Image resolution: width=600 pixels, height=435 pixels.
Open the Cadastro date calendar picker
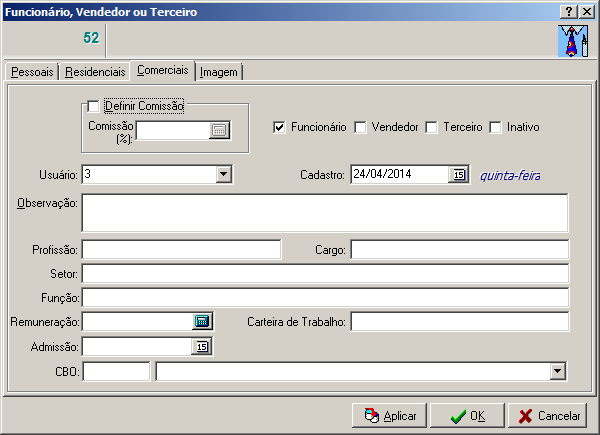(x=459, y=175)
